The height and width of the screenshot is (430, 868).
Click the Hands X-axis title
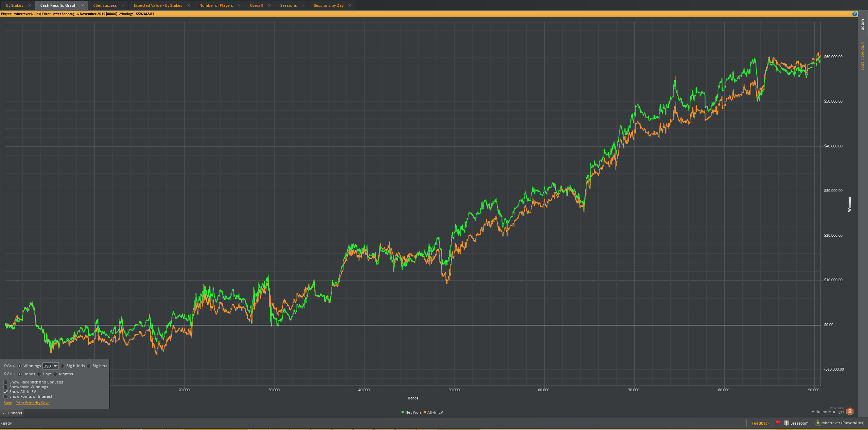point(413,398)
